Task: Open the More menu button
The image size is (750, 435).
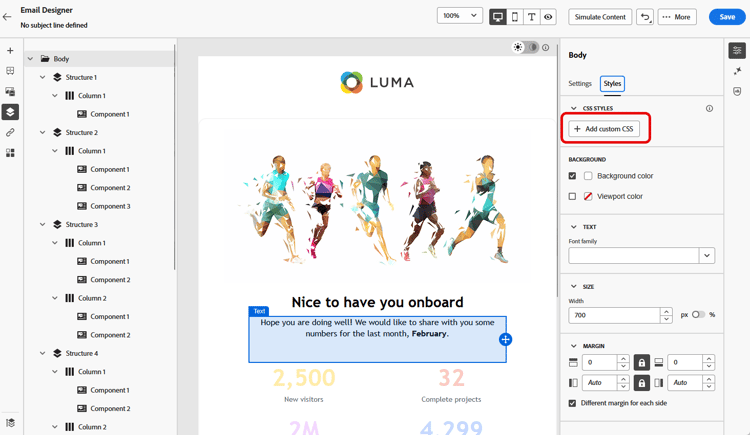Action: [677, 17]
